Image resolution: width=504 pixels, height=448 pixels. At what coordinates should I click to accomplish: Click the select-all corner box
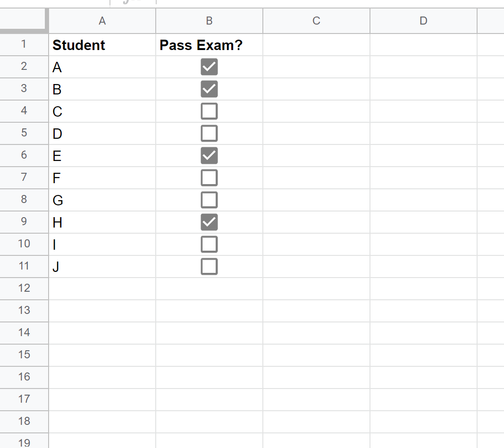(x=23, y=20)
